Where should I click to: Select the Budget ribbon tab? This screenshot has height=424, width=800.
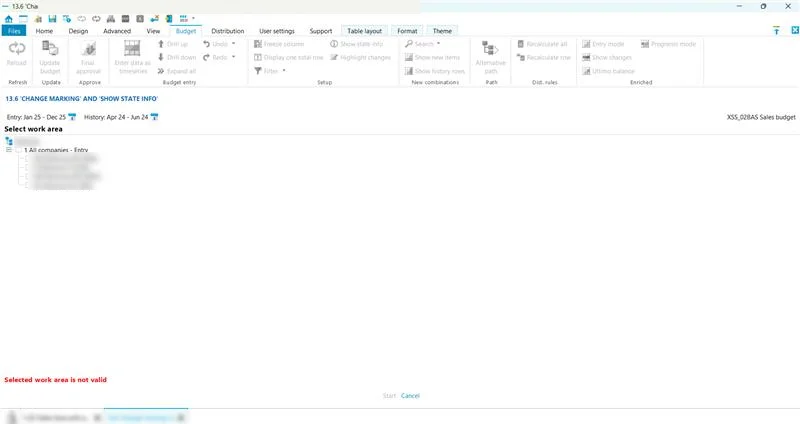click(186, 31)
